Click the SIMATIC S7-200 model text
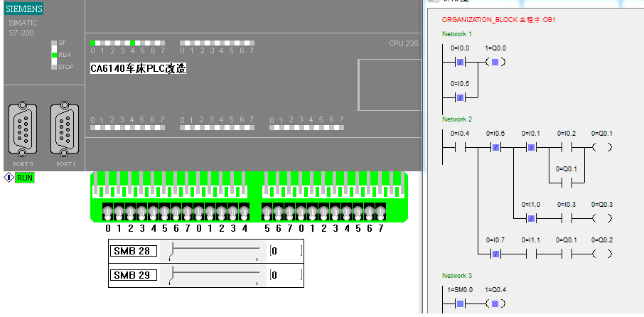This screenshot has height=317, width=644. coord(23,28)
